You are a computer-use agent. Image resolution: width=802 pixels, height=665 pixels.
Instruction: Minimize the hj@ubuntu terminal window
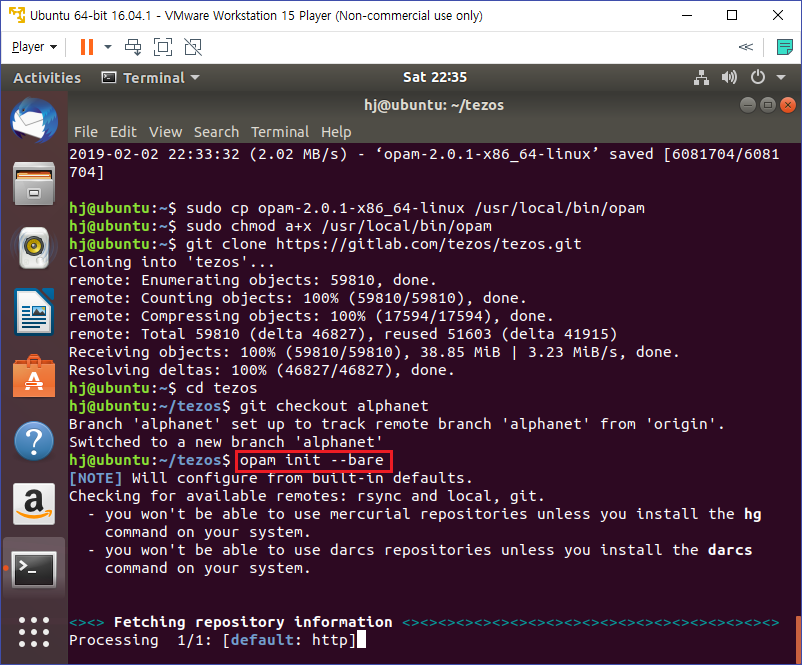[748, 105]
